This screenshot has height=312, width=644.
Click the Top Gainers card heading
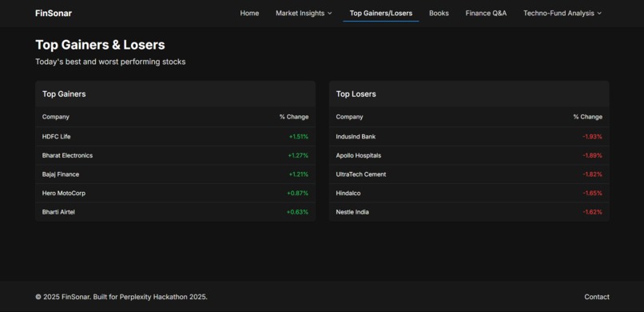64,94
